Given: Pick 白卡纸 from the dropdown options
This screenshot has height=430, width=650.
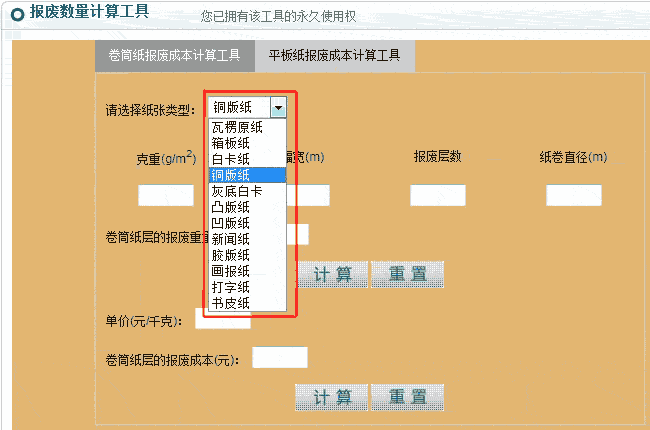Looking at the screenshot, I should (x=230, y=159).
